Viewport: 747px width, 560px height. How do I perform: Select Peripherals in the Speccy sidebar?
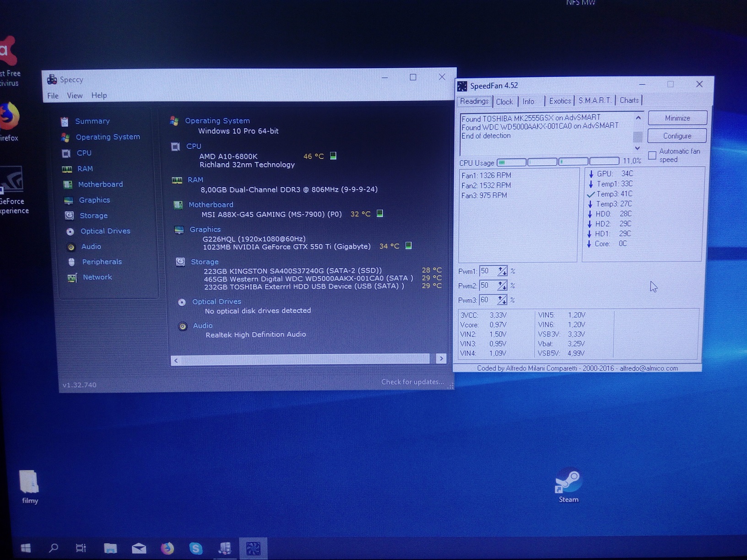(x=102, y=262)
